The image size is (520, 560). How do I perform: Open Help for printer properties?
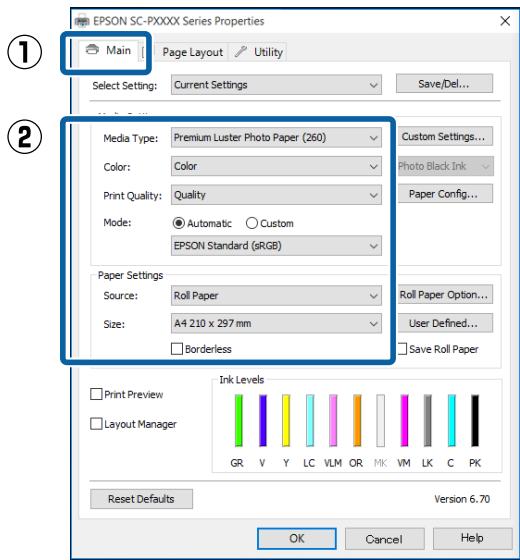[472, 538]
